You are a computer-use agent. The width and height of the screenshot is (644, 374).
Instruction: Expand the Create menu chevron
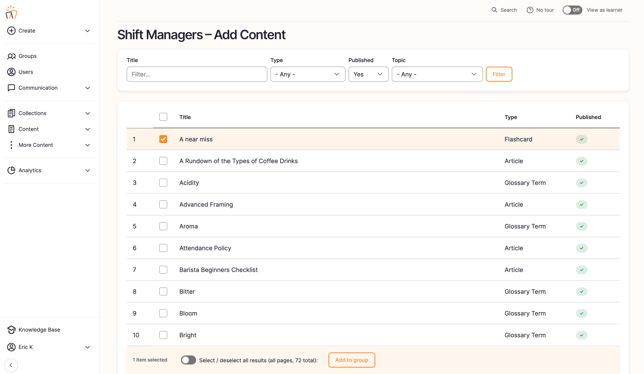(87, 31)
